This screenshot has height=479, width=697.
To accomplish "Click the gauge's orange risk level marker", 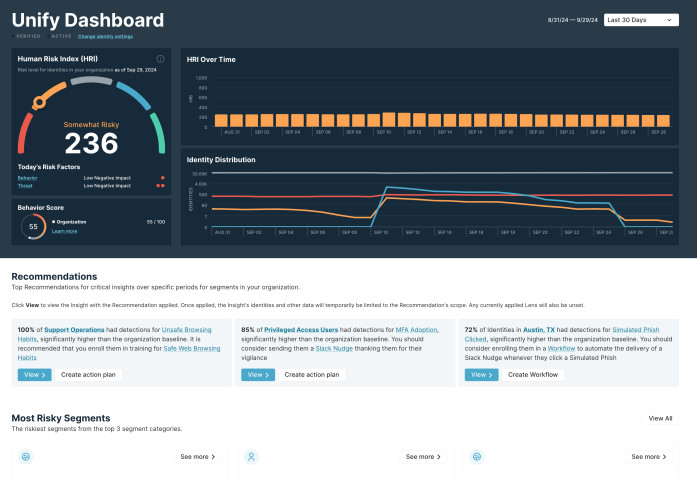I will tap(40, 100).
